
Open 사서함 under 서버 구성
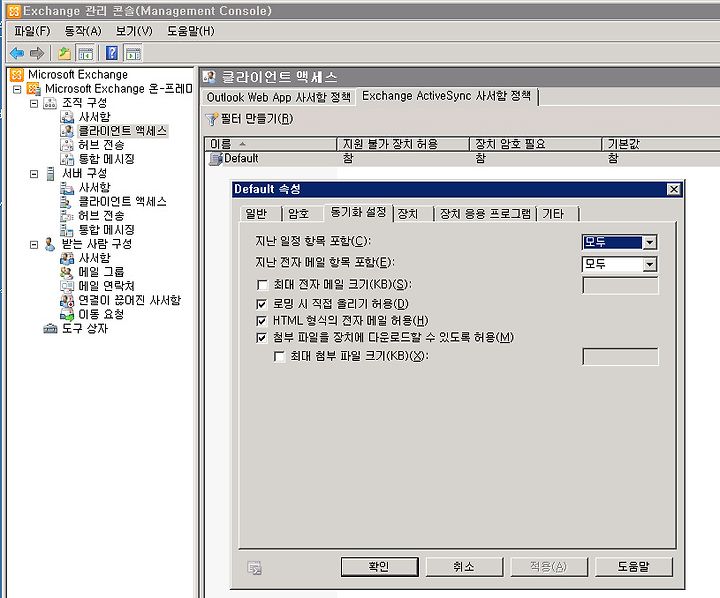point(95,187)
